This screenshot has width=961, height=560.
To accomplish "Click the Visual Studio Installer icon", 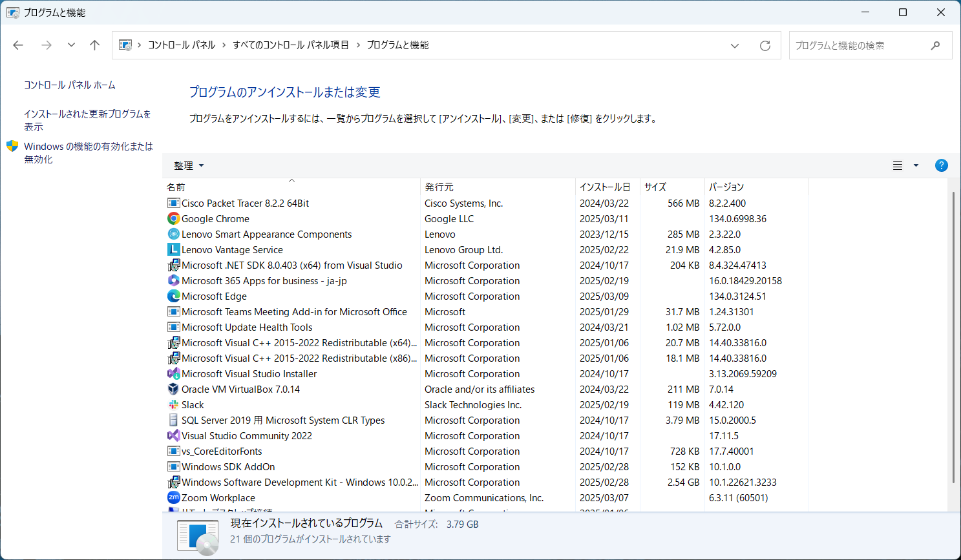I will click(173, 374).
